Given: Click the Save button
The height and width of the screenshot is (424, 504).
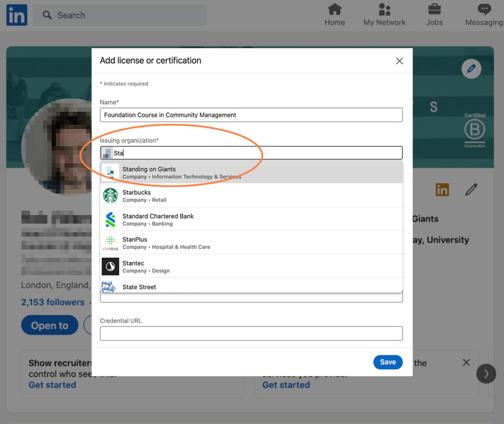Looking at the screenshot, I should point(387,362).
